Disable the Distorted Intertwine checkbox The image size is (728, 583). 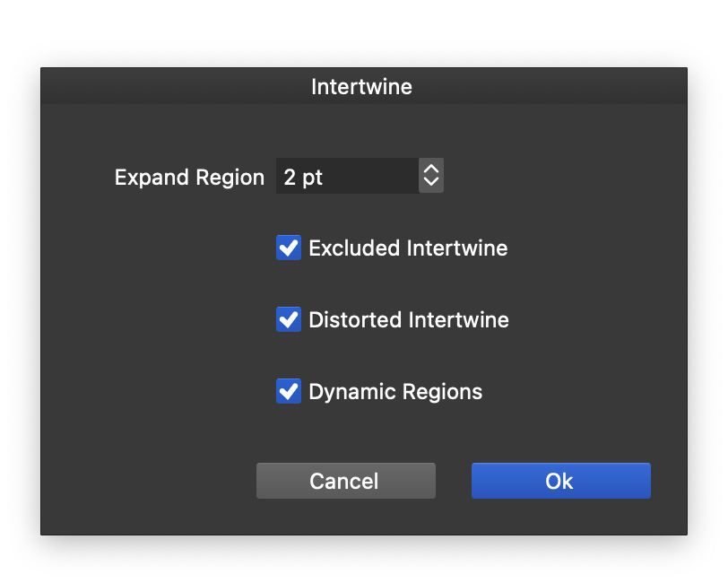pyautogui.click(x=289, y=320)
